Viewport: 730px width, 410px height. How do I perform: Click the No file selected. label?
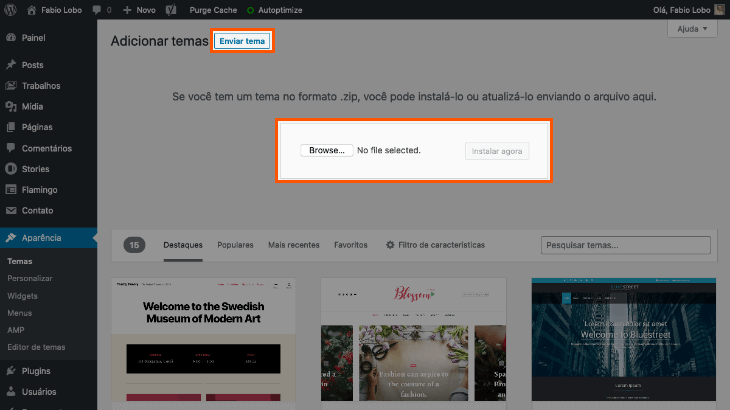(x=389, y=150)
